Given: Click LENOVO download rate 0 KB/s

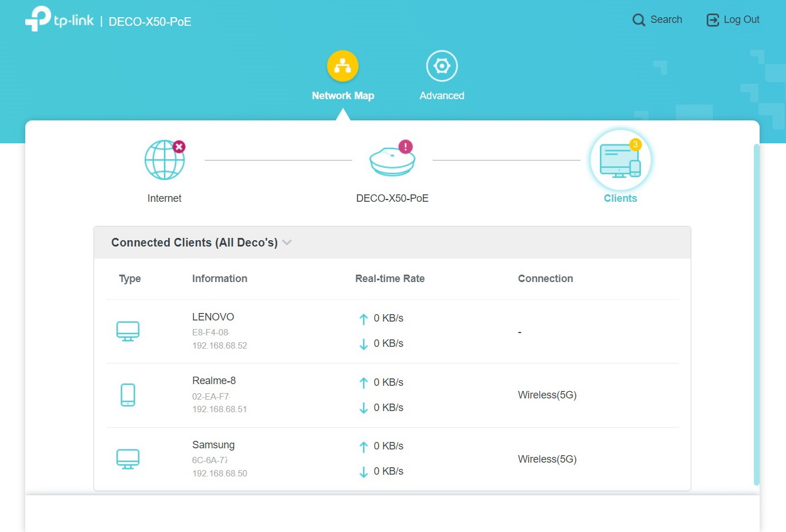Looking at the screenshot, I should [x=388, y=343].
